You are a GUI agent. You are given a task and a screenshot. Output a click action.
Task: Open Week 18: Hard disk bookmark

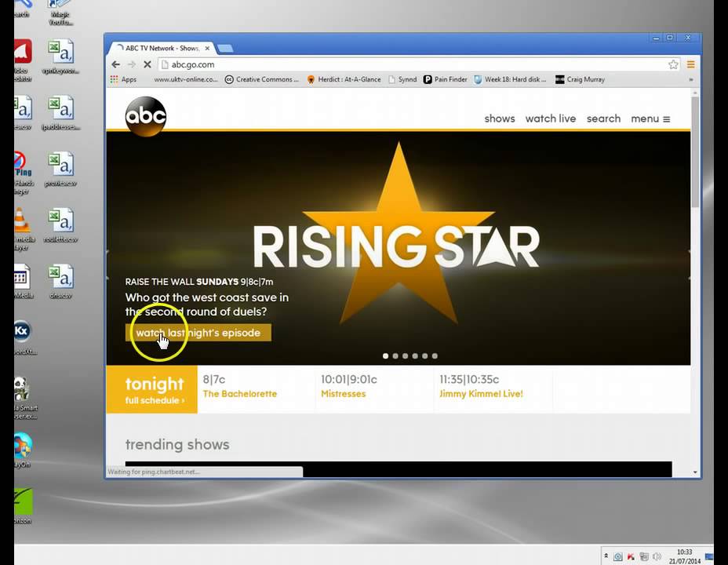click(x=510, y=79)
